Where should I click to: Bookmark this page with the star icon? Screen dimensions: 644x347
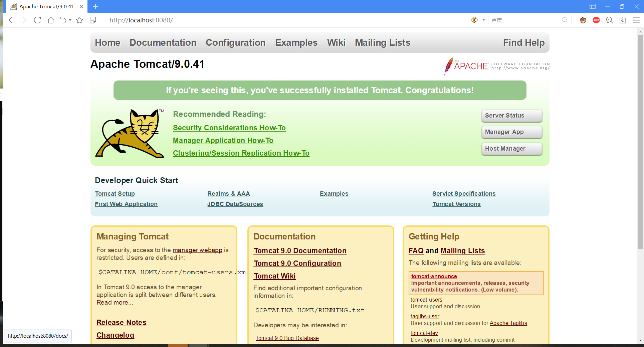click(79, 20)
